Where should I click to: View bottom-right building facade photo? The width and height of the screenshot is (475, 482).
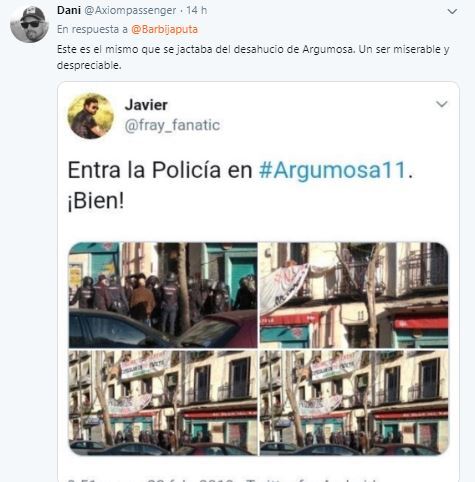[354, 403]
